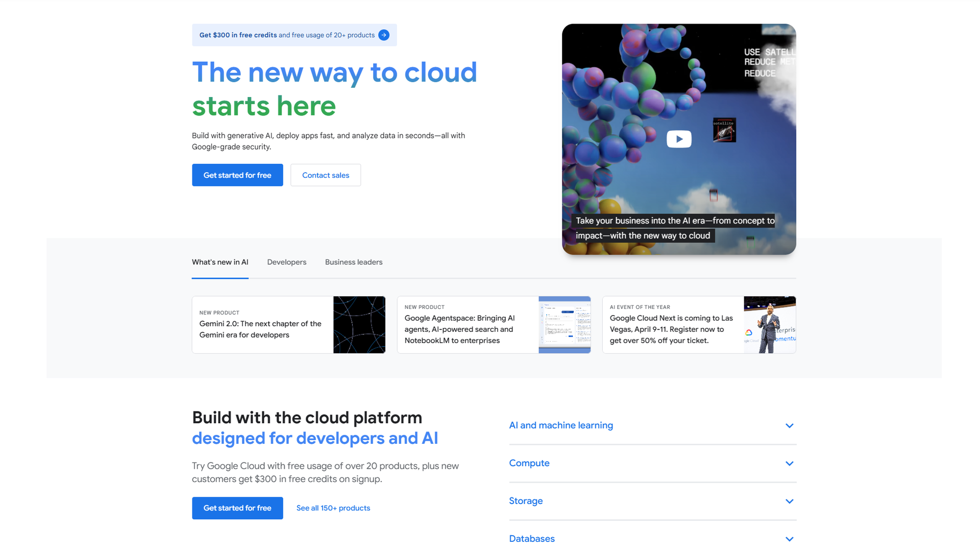Click the Get started for free button
This screenshot has height=553, width=980.
[237, 175]
